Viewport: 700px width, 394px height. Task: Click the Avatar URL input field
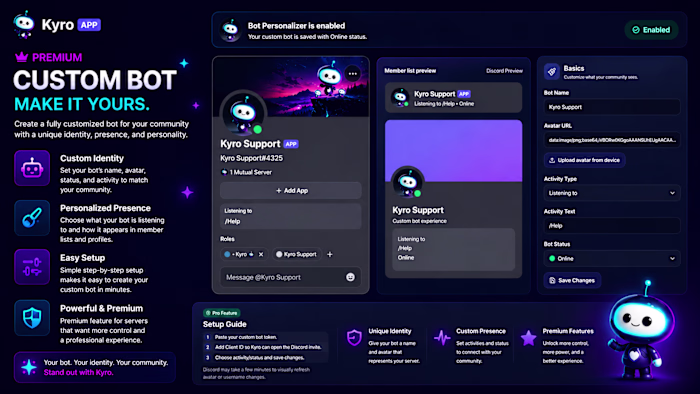coord(612,140)
